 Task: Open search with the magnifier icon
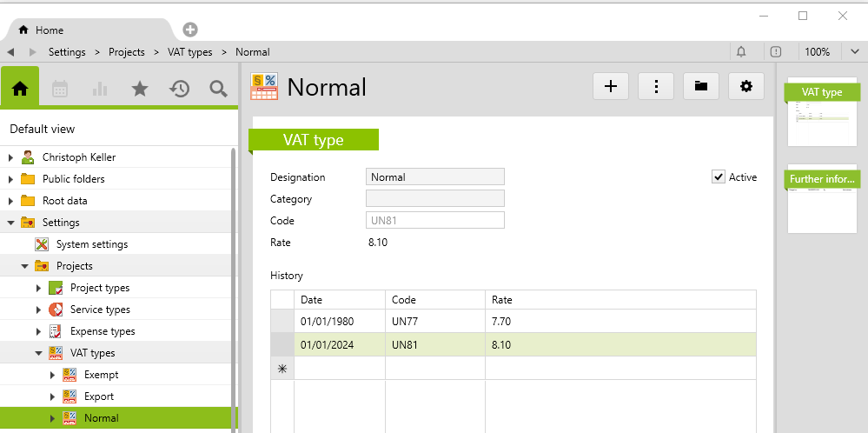218,88
